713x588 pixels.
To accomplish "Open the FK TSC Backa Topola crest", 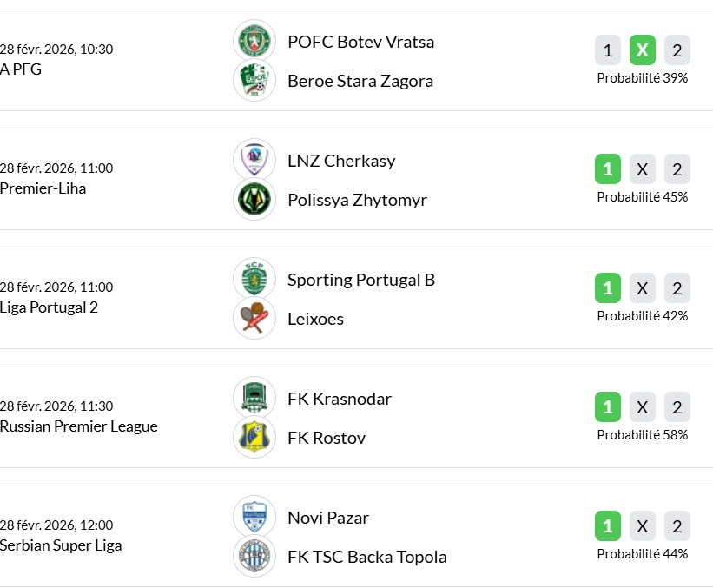I will coord(254,557).
